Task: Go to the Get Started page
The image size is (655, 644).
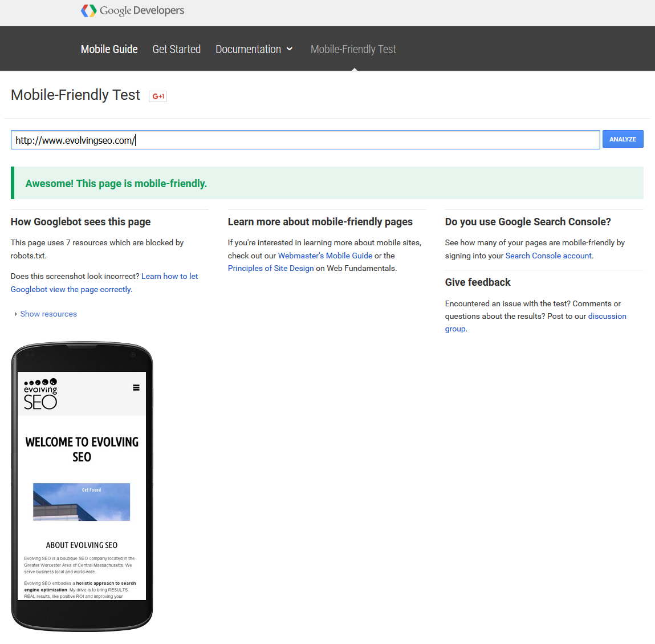Action: point(176,50)
